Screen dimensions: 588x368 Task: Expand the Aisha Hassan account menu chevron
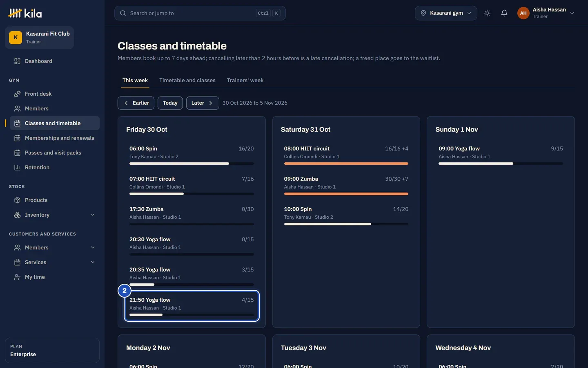click(572, 13)
